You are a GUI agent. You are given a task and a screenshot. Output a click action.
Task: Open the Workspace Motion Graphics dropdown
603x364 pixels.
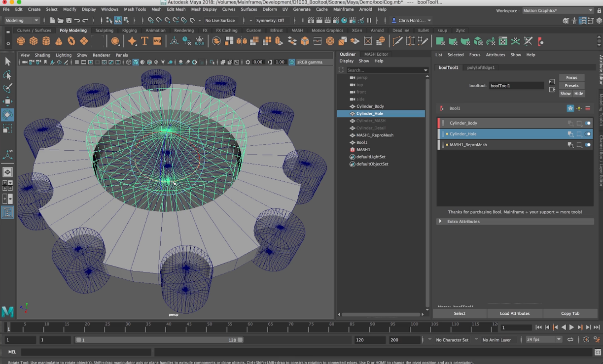(x=558, y=10)
